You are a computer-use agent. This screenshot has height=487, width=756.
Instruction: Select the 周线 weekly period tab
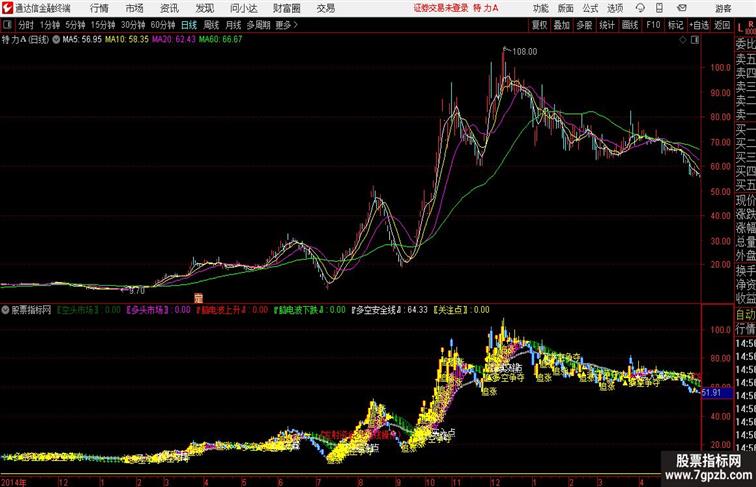(x=211, y=25)
